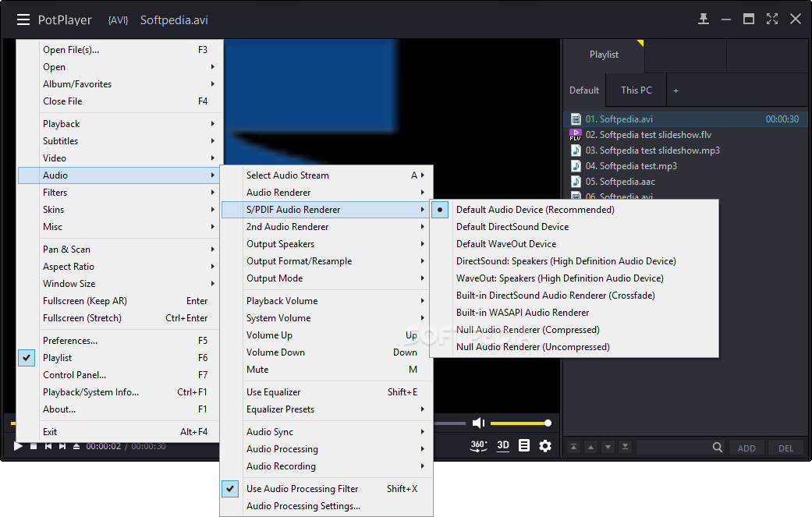Screen dimensions: 812x517
Task: Select the 01. Softpedia.avi video file icon
Action: 576,119
